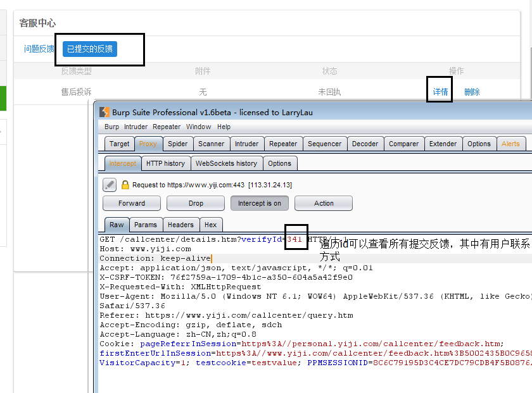Viewport: 532px width, 393px height.
Task: Switch to the top-level Options tab
Action: [x=479, y=144]
